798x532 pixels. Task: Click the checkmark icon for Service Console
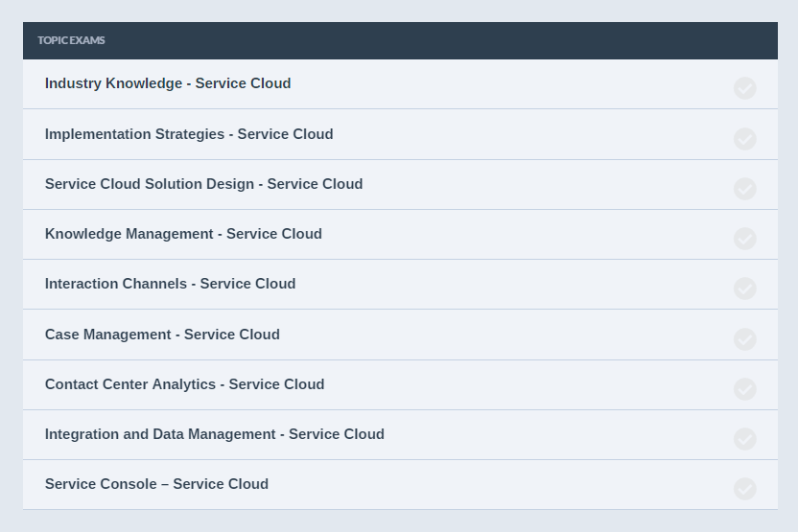click(745, 489)
